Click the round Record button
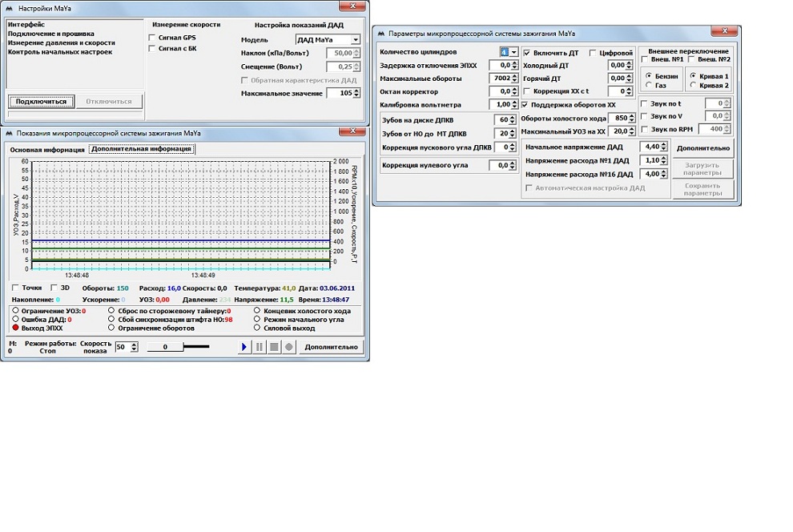 [289, 347]
